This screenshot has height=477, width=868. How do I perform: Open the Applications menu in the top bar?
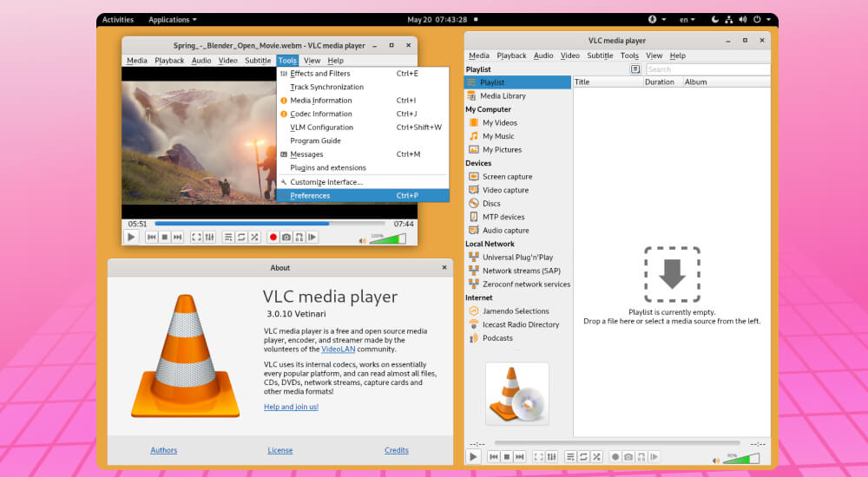click(x=172, y=19)
